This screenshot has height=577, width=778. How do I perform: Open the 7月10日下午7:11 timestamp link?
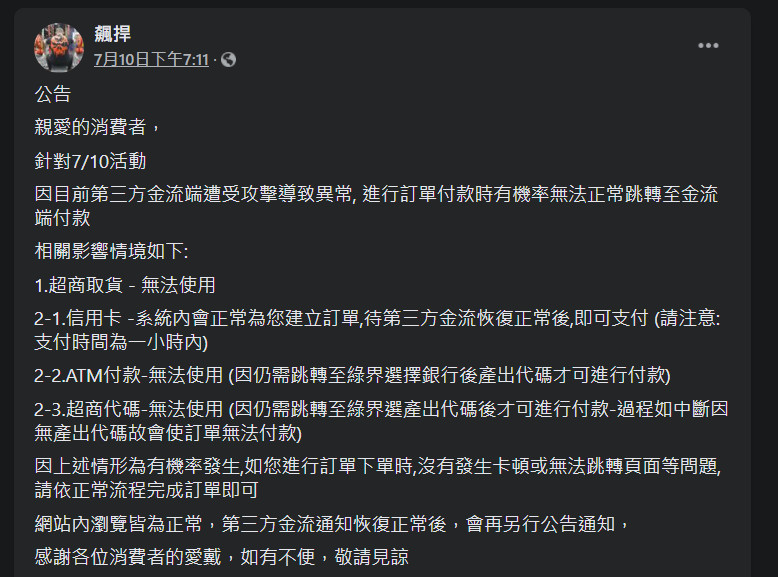click(x=151, y=60)
